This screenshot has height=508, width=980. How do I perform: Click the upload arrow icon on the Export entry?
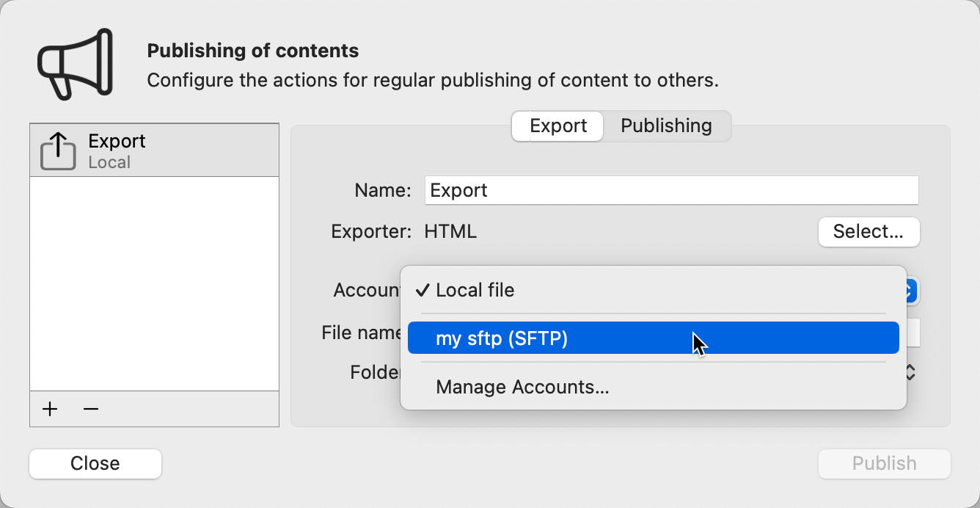(58, 149)
